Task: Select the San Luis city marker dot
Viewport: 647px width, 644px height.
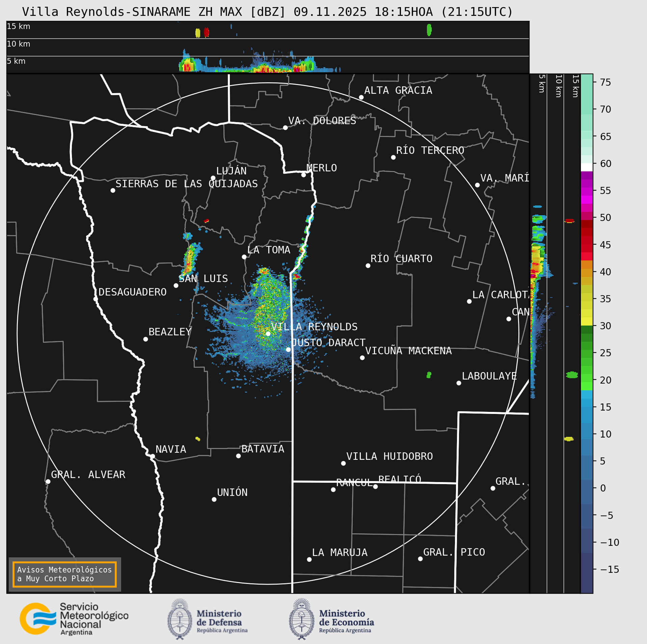Action: pos(176,286)
